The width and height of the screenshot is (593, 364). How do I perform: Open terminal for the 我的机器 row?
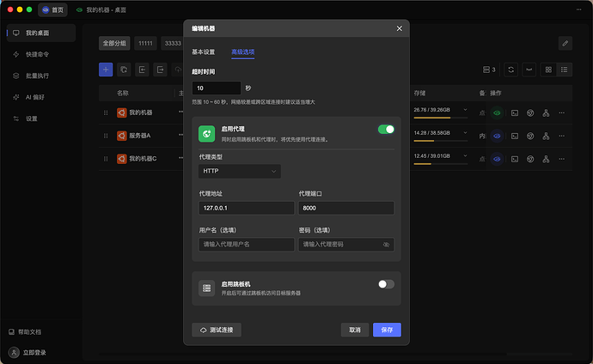[515, 113]
